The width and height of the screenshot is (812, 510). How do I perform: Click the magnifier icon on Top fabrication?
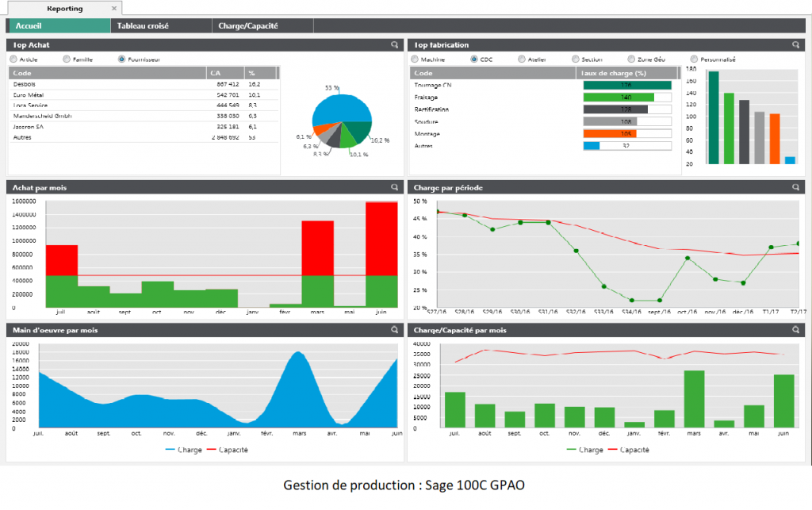796,45
